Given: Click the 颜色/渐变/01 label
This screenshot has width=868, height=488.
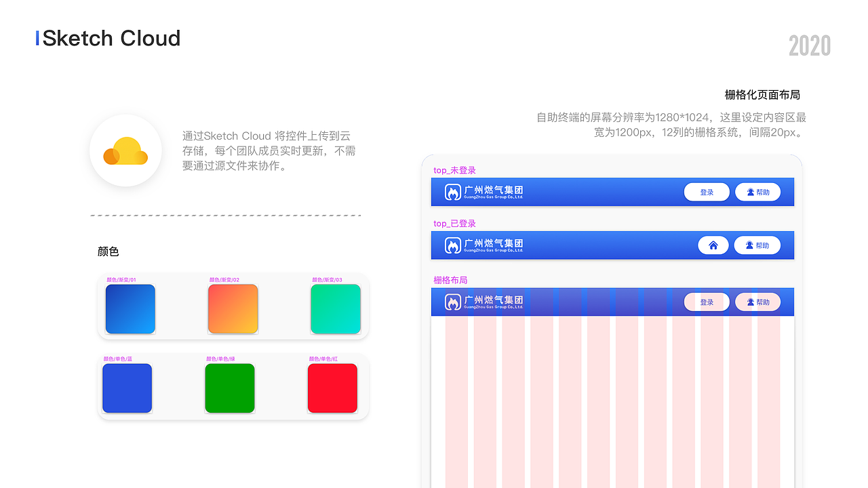Looking at the screenshot, I should tap(121, 280).
